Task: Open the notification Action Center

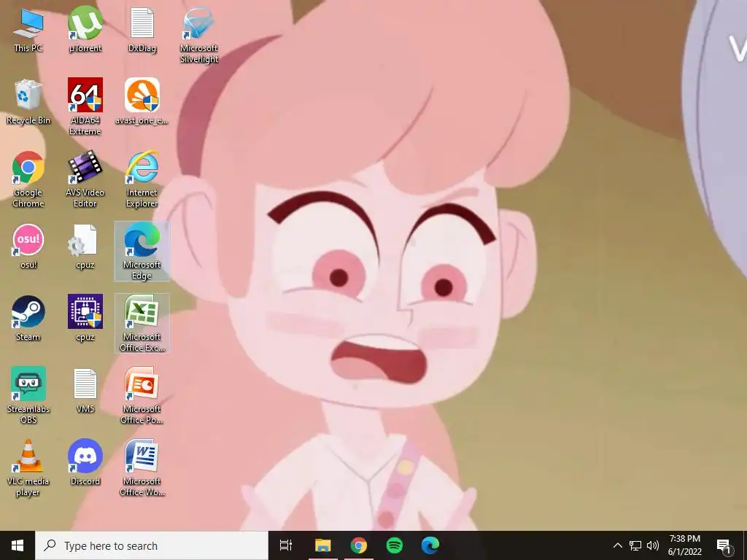Action: pos(724,545)
